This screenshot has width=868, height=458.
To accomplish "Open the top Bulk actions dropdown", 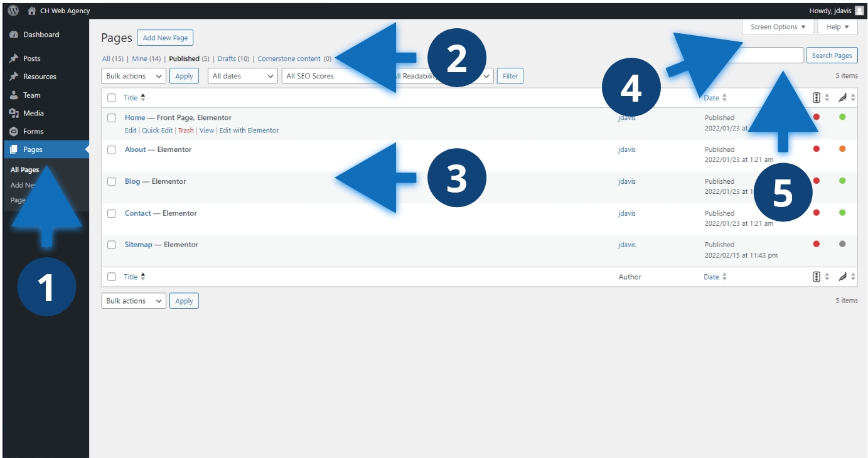I will click(133, 76).
